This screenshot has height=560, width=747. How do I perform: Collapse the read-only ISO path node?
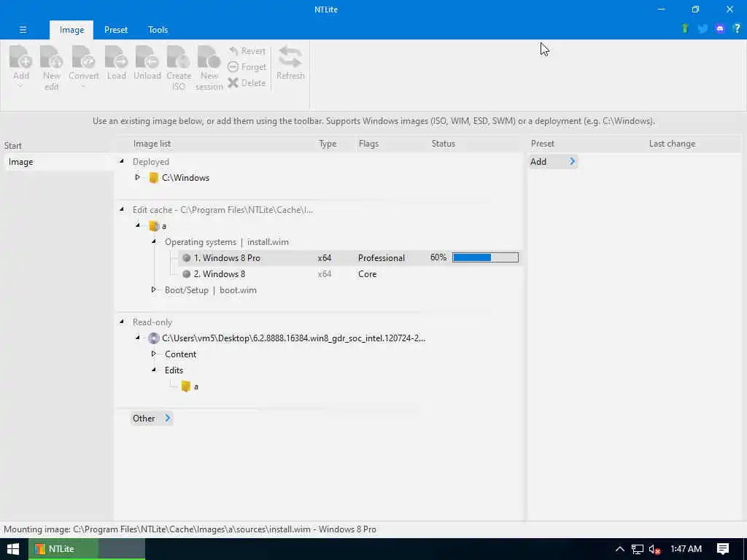(x=138, y=338)
